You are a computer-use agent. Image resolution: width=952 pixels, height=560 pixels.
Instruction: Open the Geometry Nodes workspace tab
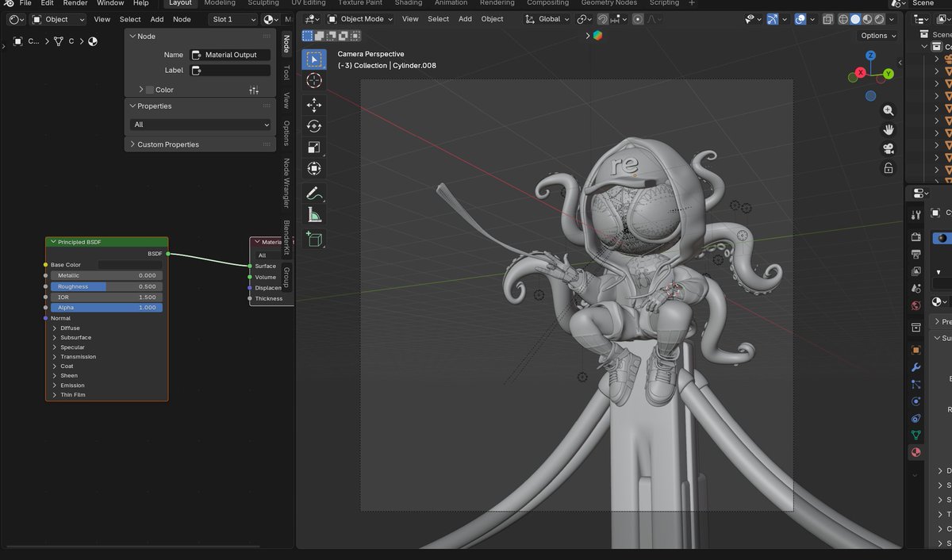pos(609,3)
